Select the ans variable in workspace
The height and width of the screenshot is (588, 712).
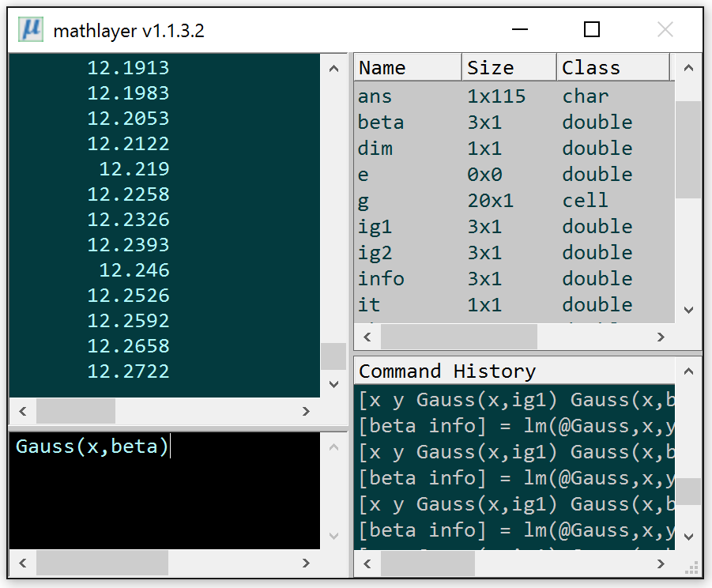375,96
